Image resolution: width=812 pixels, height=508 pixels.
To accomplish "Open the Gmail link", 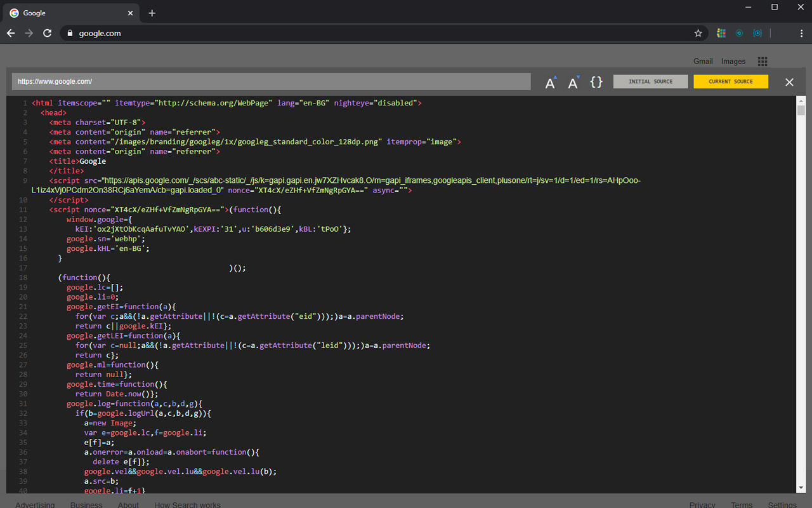I will pyautogui.click(x=703, y=61).
